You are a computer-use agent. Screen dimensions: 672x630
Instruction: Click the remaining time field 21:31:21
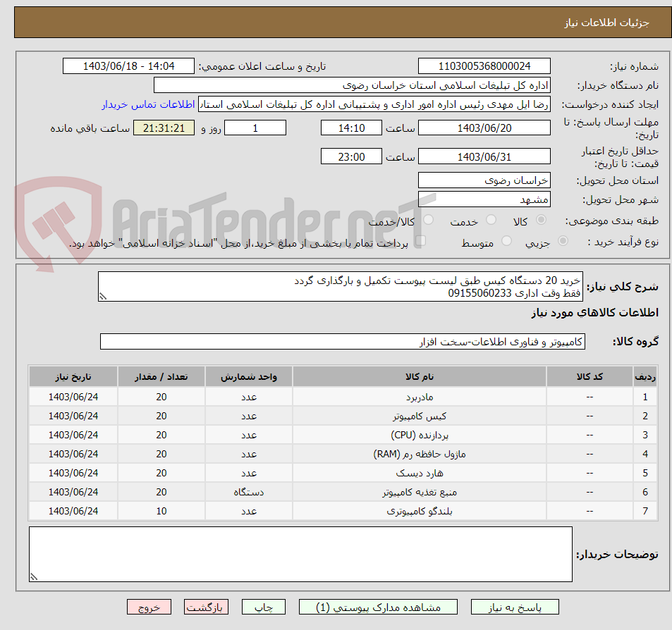(x=164, y=128)
